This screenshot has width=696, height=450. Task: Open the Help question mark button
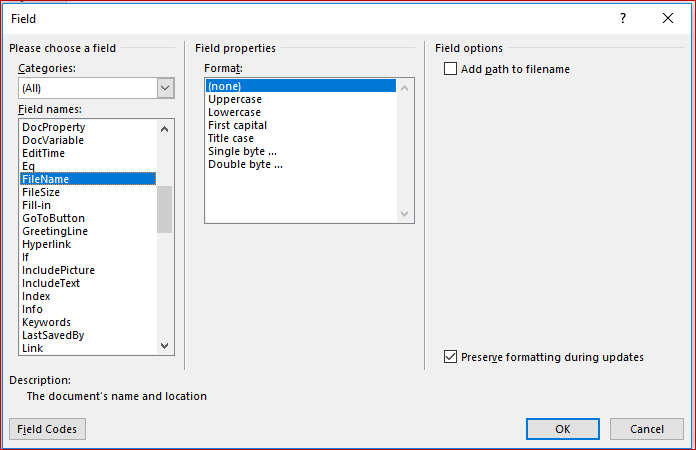[x=623, y=18]
